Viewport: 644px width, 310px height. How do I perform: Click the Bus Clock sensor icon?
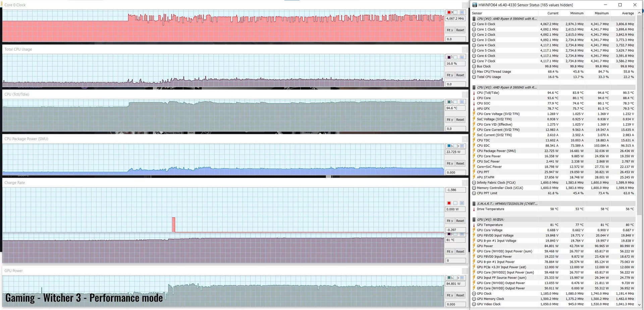(474, 66)
